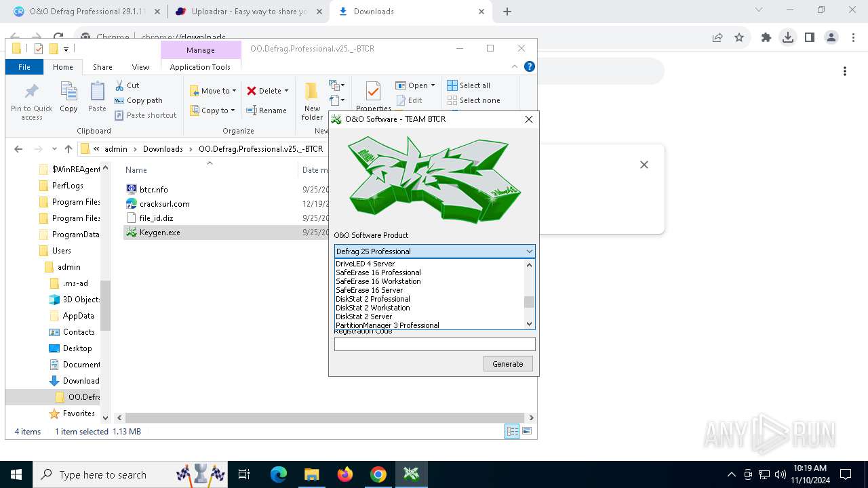Image resolution: width=868 pixels, height=488 pixels.
Task: Select Contacts in navigation tree
Action: tap(79, 332)
